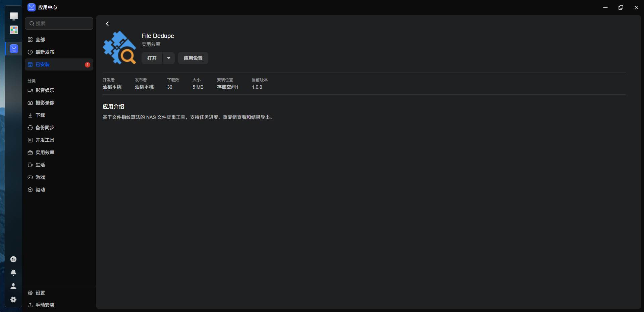The width and height of the screenshot is (644, 312).
Task: Open the desktop monitor icon in dock
Action: (x=14, y=16)
